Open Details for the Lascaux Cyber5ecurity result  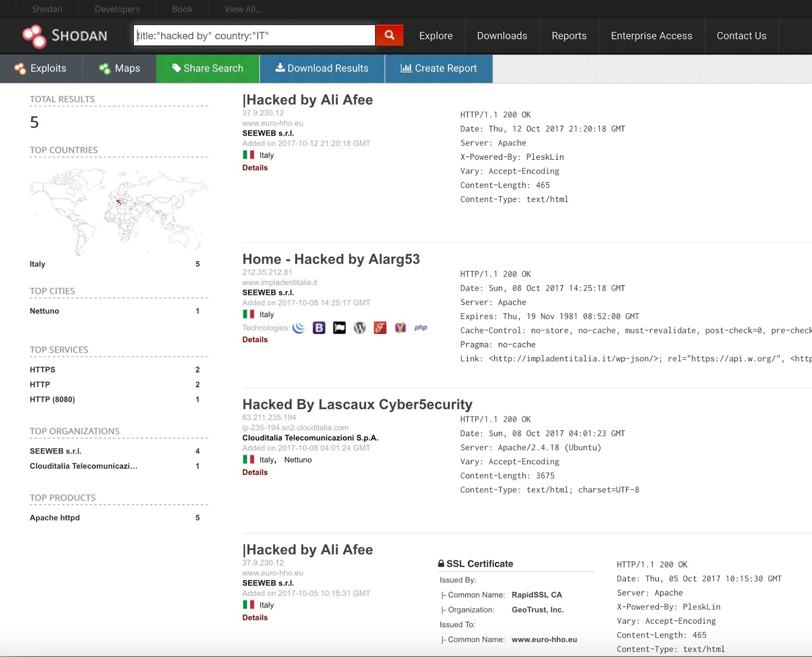(255, 472)
